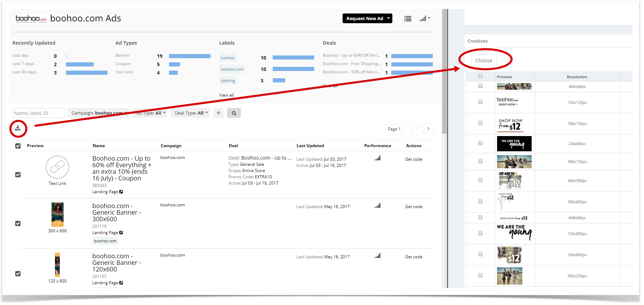Filter by the boohoo label tag

[x=227, y=58]
